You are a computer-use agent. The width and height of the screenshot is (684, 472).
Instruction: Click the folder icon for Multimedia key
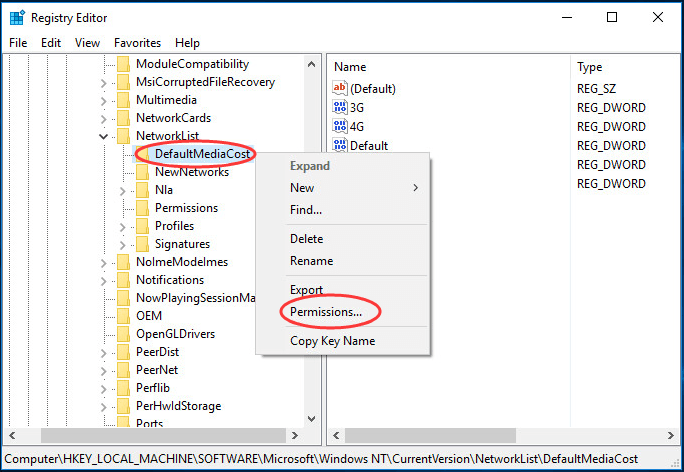pyautogui.click(x=123, y=100)
